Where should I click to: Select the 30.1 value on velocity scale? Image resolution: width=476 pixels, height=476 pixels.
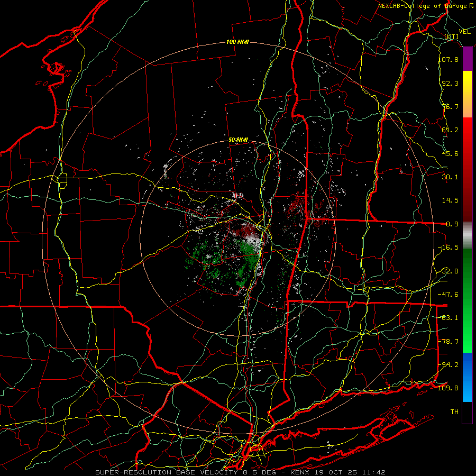[450, 177]
